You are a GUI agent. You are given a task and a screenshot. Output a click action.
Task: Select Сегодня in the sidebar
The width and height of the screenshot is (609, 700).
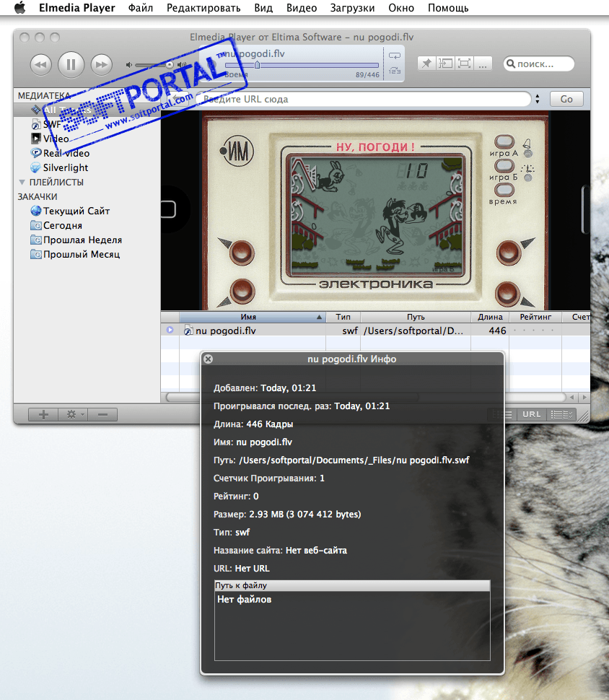(x=63, y=225)
